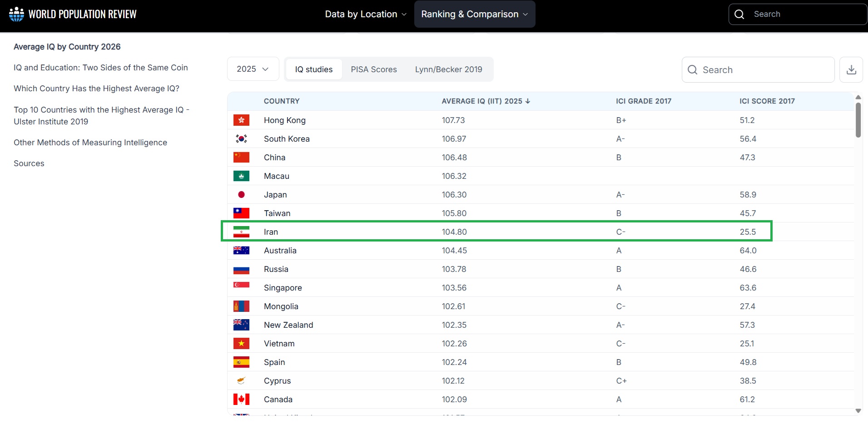The height and width of the screenshot is (424, 868).
Task: Click the Australia country name
Action: click(x=280, y=251)
